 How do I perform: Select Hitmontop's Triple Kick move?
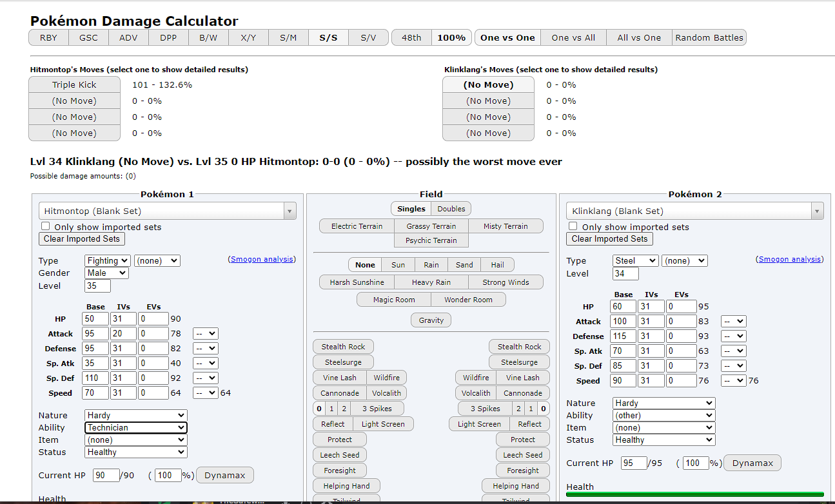pos(74,84)
